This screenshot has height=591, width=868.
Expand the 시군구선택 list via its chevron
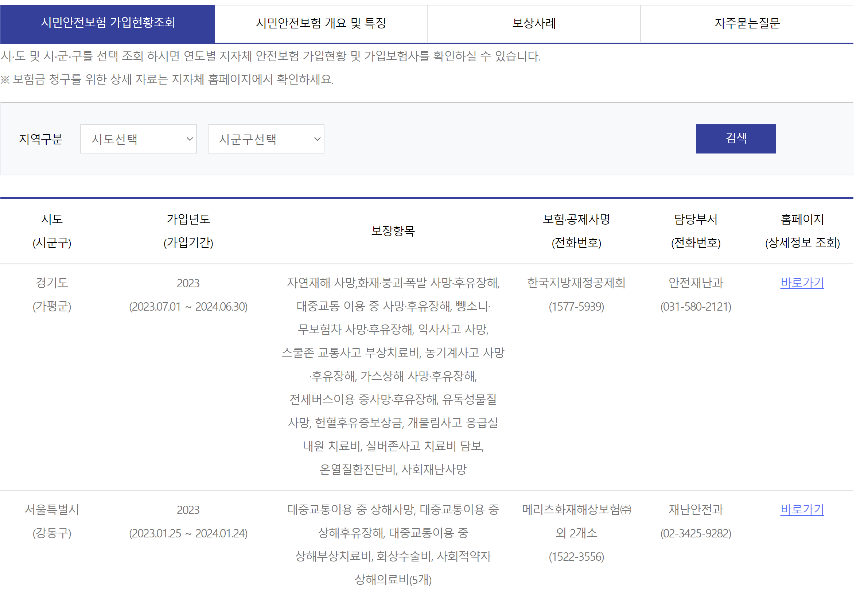tap(317, 139)
